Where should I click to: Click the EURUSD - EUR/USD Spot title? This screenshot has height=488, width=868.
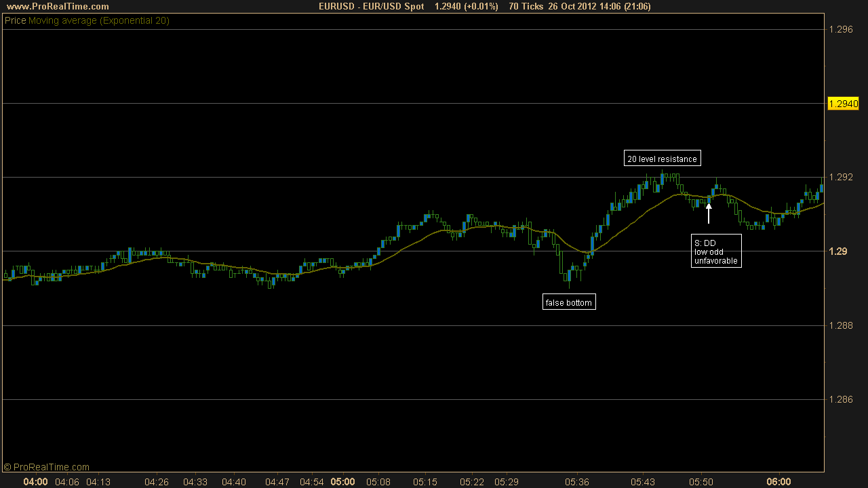point(372,6)
